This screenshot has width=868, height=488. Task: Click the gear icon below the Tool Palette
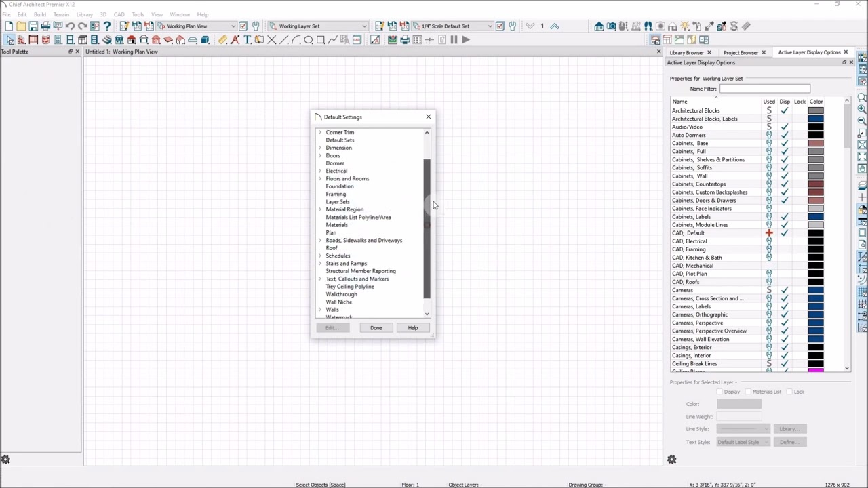click(x=5, y=460)
